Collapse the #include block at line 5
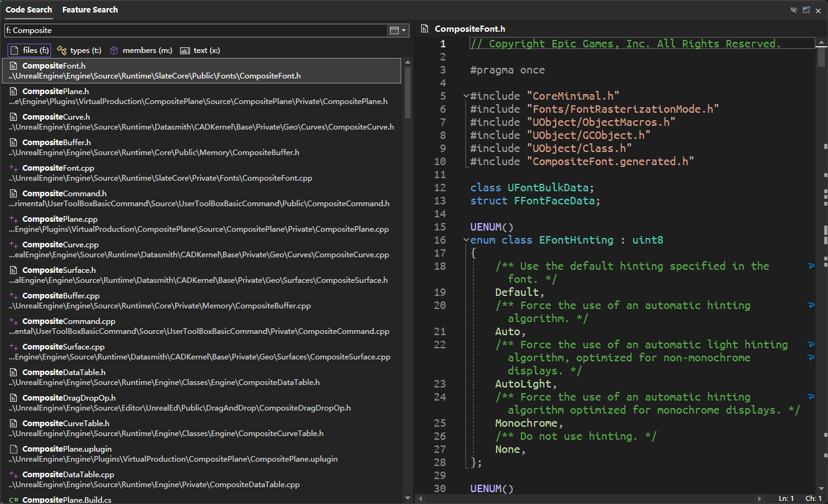Viewport: 828px width, 504px height. [x=465, y=96]
